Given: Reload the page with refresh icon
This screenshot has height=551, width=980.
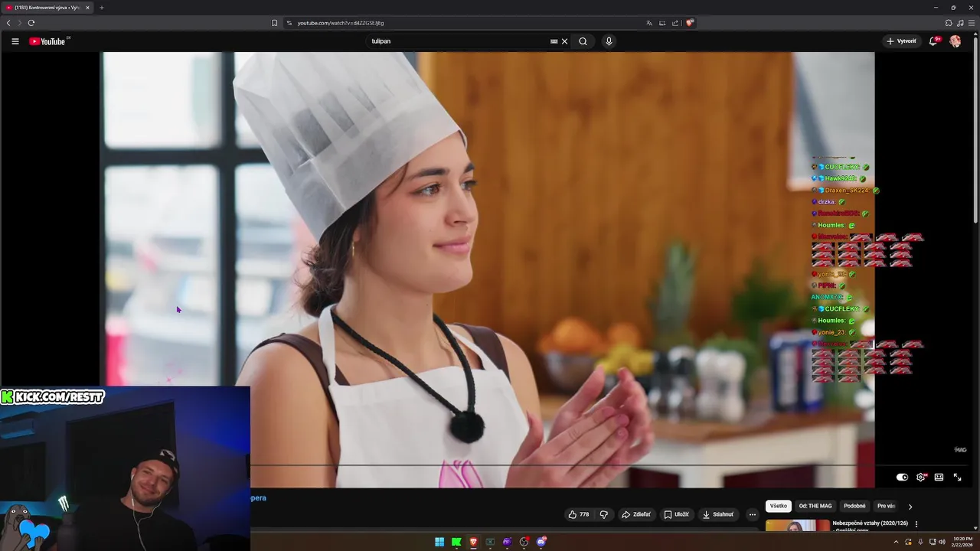Looking at the screenshot, I should click(31, 23).
